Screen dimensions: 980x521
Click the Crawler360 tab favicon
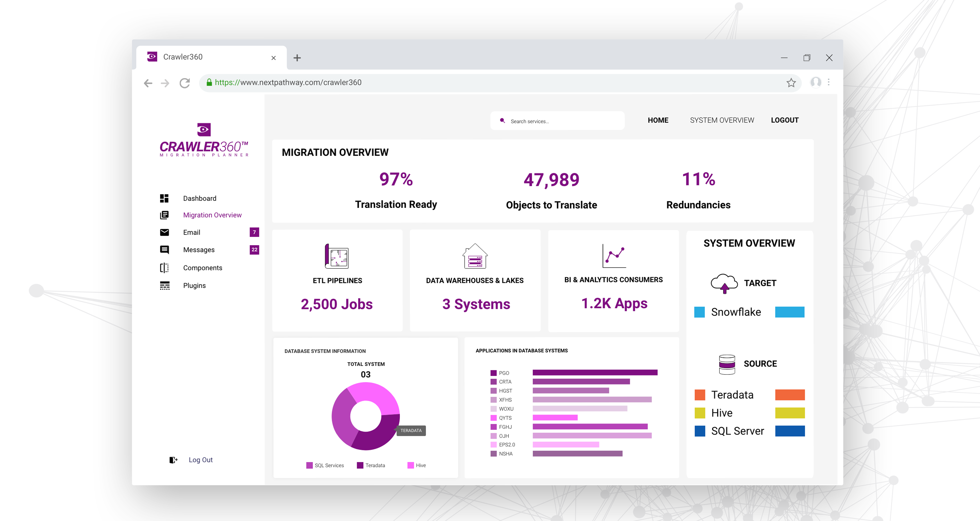(152, 57)
